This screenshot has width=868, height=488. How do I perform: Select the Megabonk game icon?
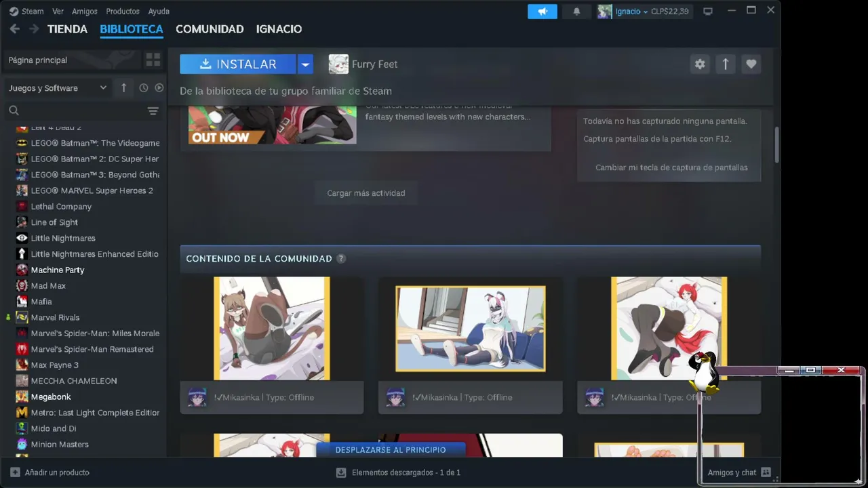22,396
